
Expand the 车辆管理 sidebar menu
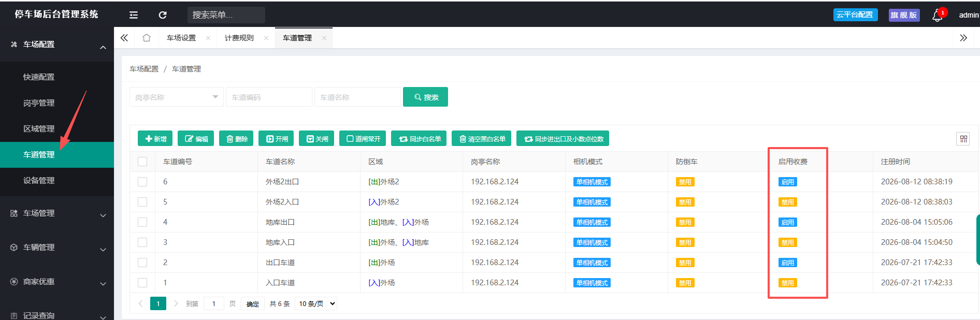[x=57, y=248]
